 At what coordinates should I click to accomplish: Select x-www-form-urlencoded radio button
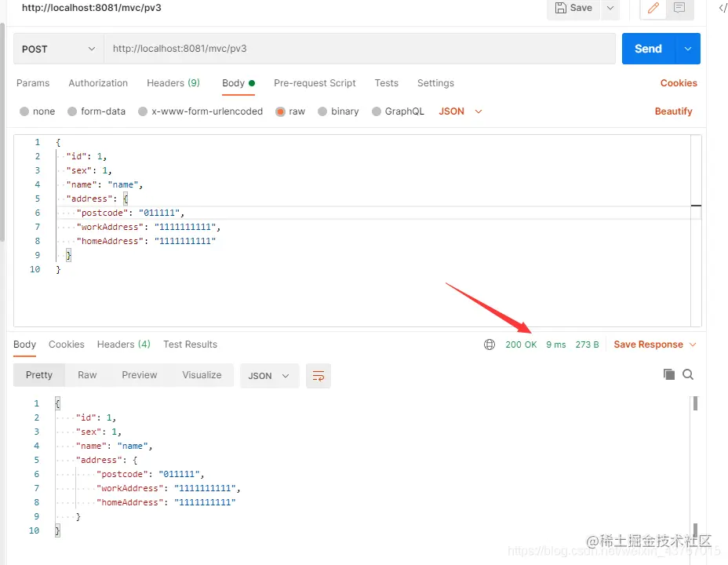[143, 111]
